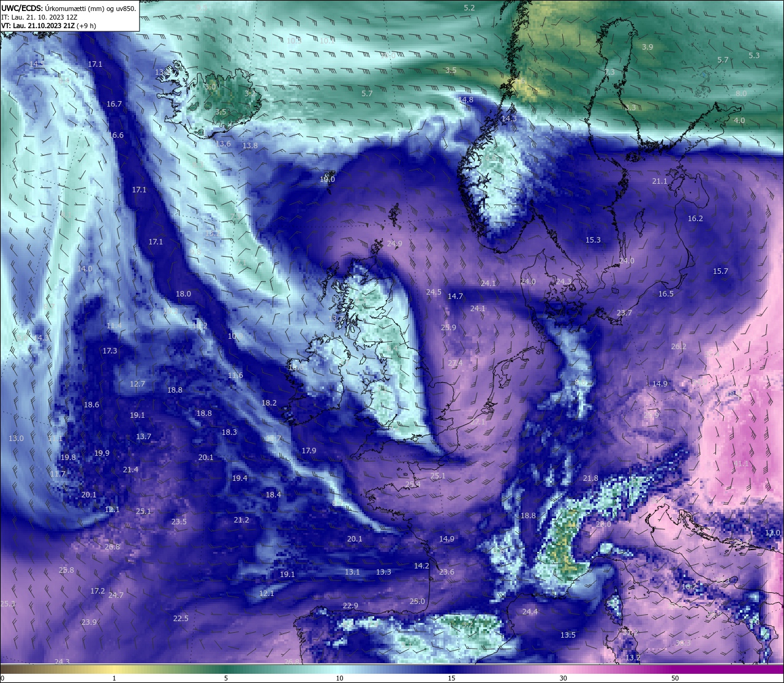Click color scale tick label 1
Screen dimensions: 784x683
pyautogui.click(x=115, y=678)
